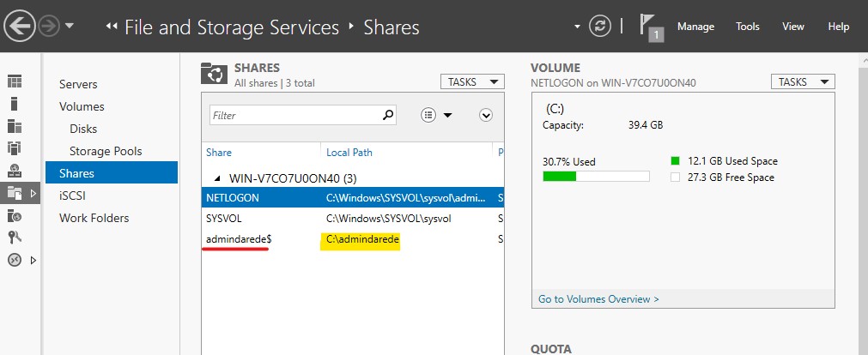Click the (C:) volume label
The height and width of the screenshot is (355, 868).
click(555, 108)
